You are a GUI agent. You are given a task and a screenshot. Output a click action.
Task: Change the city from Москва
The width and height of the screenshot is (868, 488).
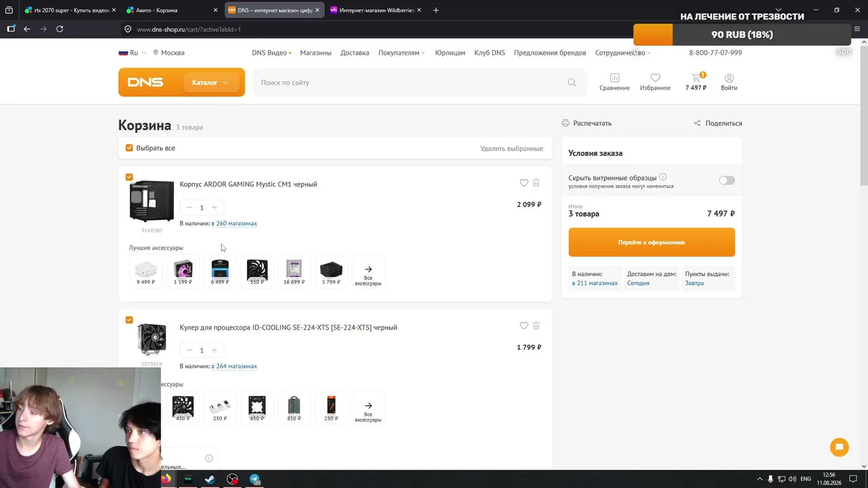169,53
